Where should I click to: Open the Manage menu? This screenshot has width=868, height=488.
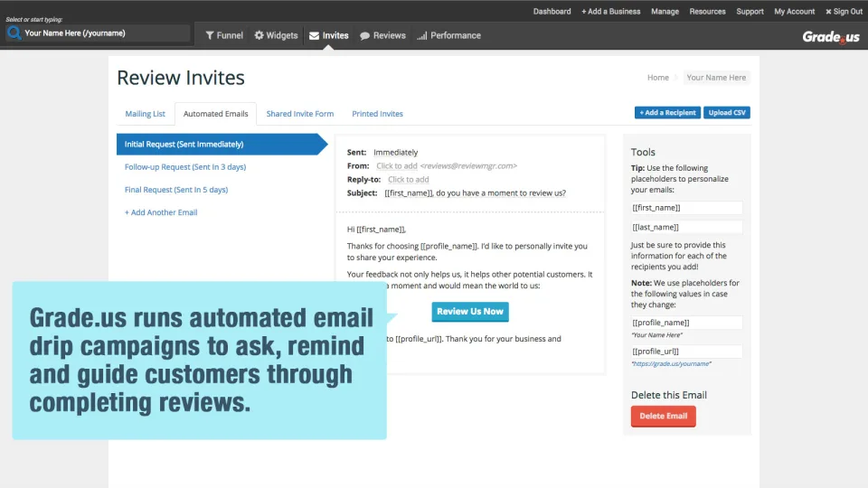click(x=665, y=11)
